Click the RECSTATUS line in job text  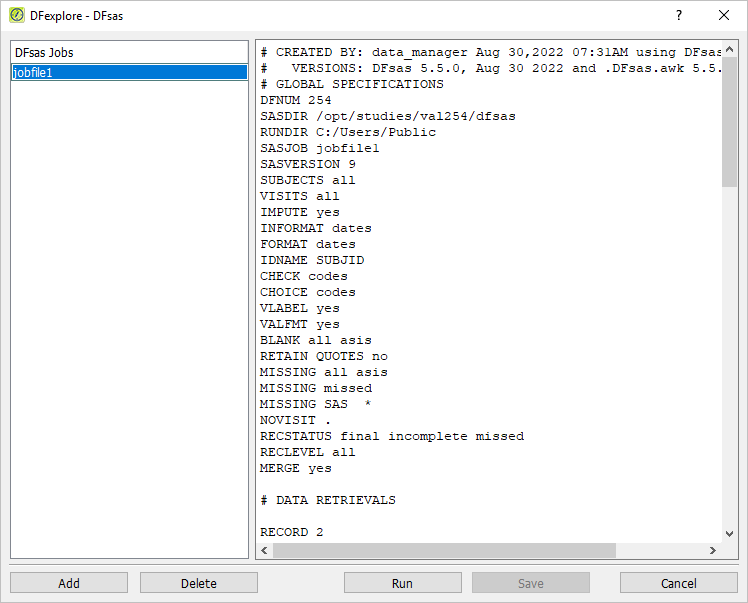pyautogui.click(x=392, y=437)
